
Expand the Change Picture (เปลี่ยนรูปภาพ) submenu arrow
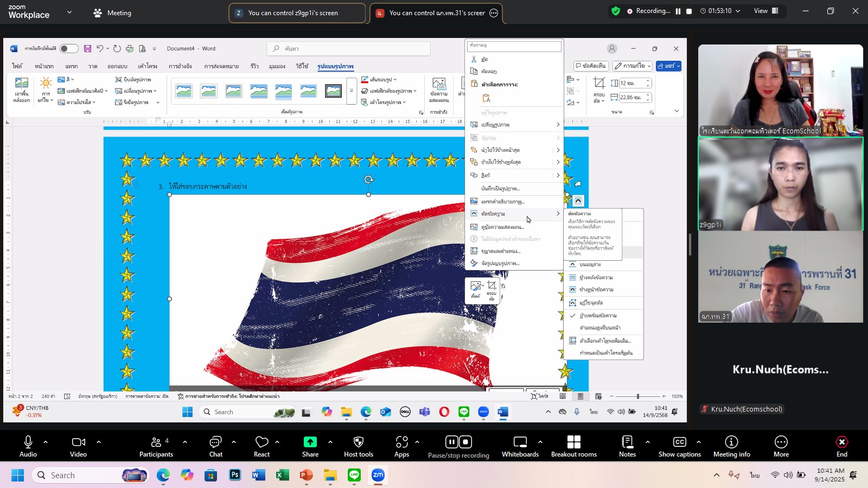[558, 125]
